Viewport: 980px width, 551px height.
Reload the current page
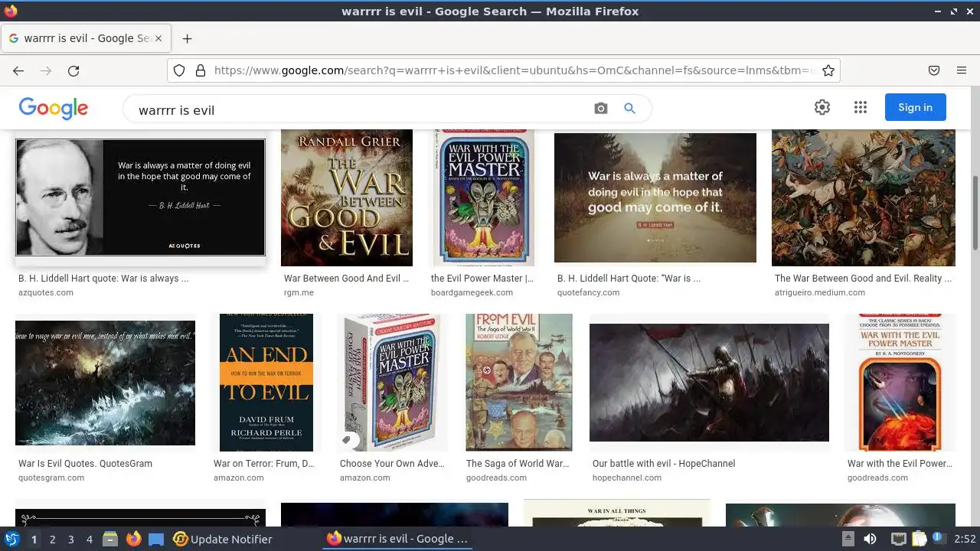pos(73,70)
